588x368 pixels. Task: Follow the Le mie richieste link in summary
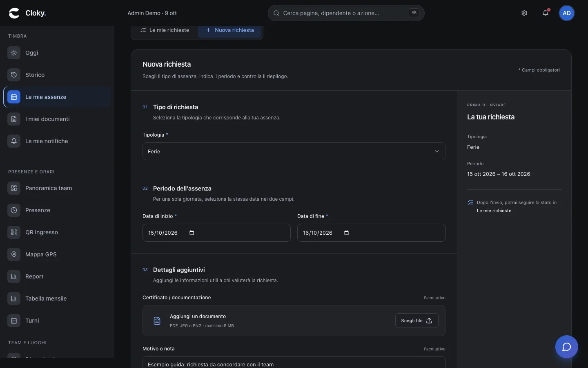(494, 211)
